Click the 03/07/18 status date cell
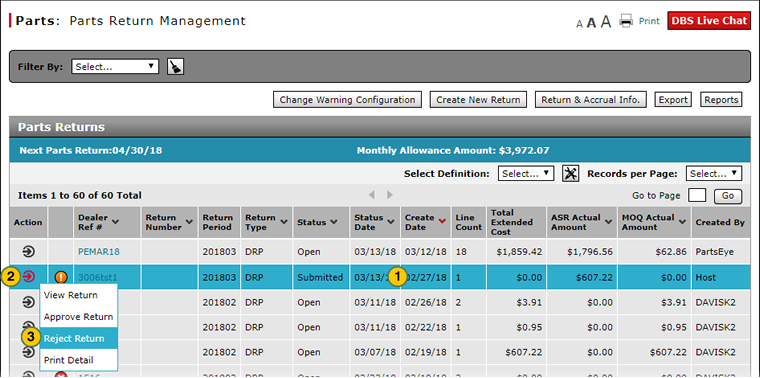The image size is (760, 378). coord(375,352)
